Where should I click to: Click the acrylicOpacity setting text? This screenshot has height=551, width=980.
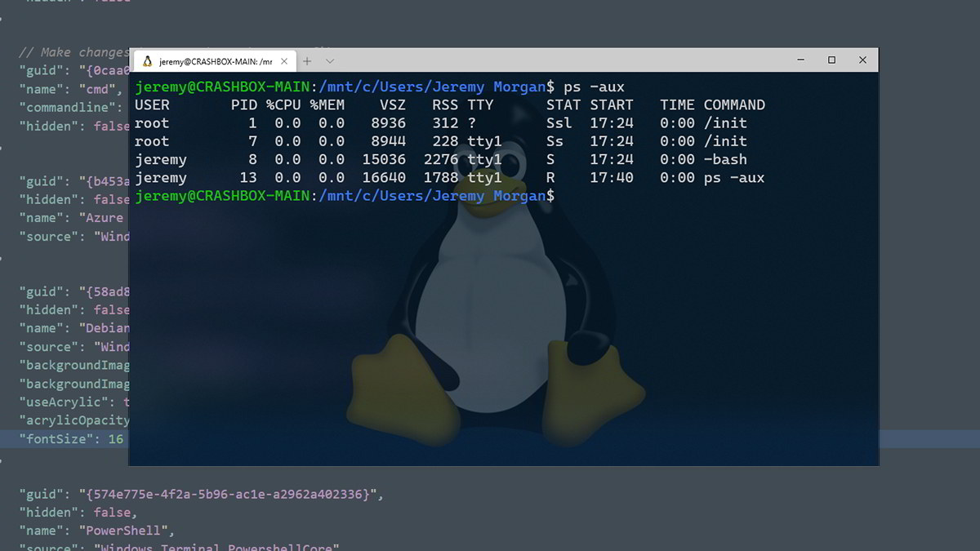75,420
